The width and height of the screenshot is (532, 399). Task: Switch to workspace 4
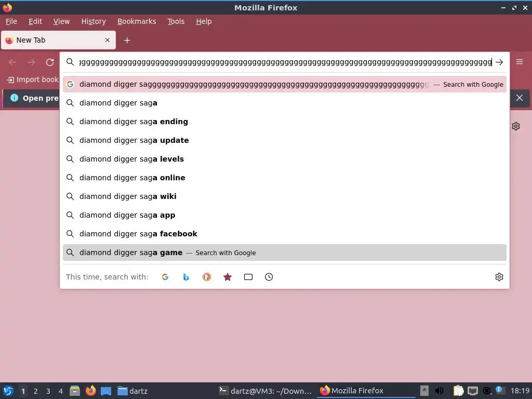coord(61,391)
